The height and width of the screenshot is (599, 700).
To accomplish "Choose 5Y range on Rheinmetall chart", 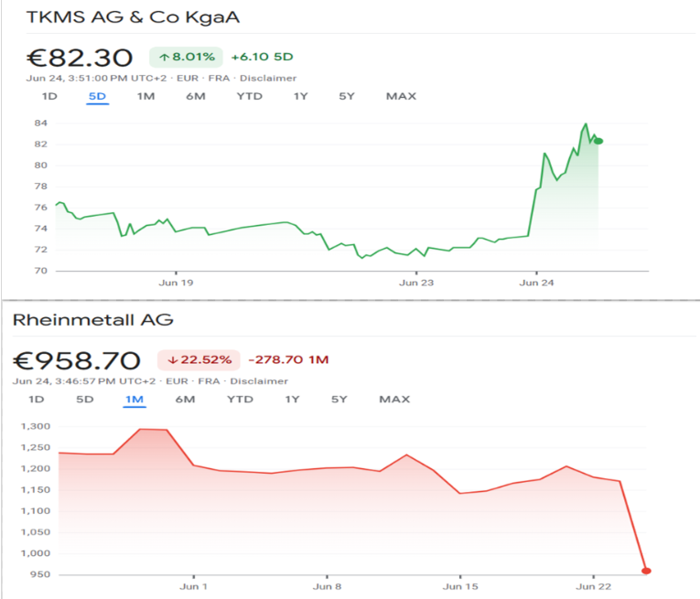I will (x=339, y=400).
